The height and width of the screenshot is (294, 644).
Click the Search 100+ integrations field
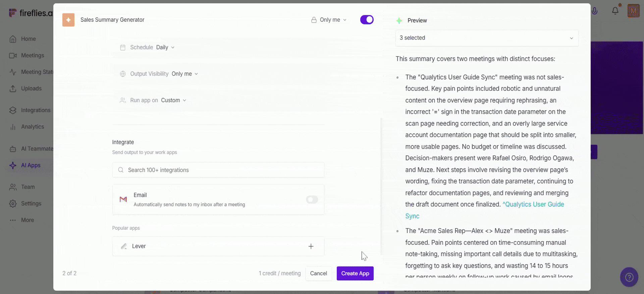pyautogui.click(x=218, y=170)
